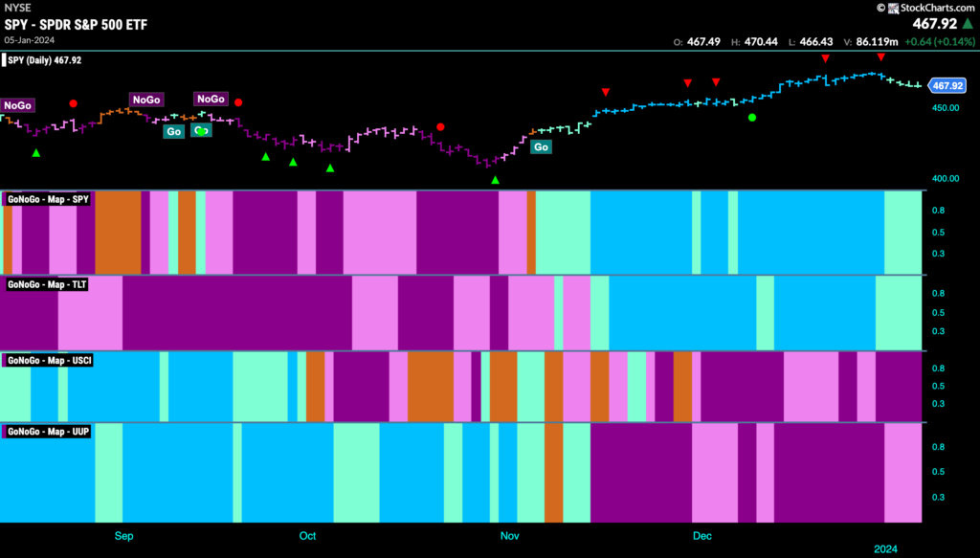Click the 0.8 scale value in the USCI map
The height and width of the screenshot is (558, 980).
938,368
